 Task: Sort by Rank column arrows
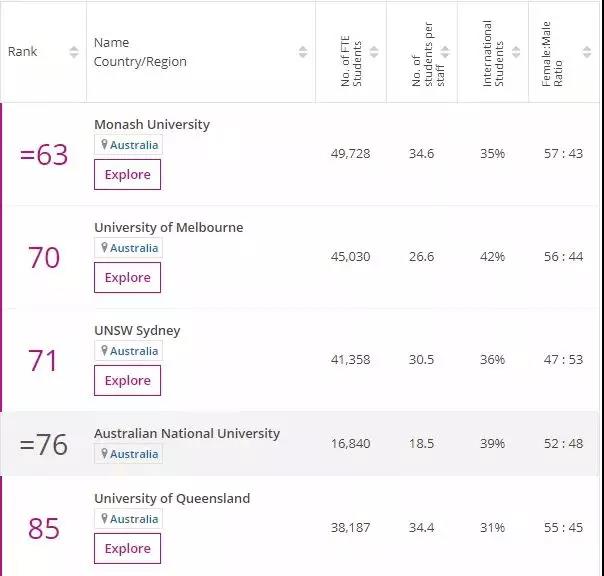[74, 52]
